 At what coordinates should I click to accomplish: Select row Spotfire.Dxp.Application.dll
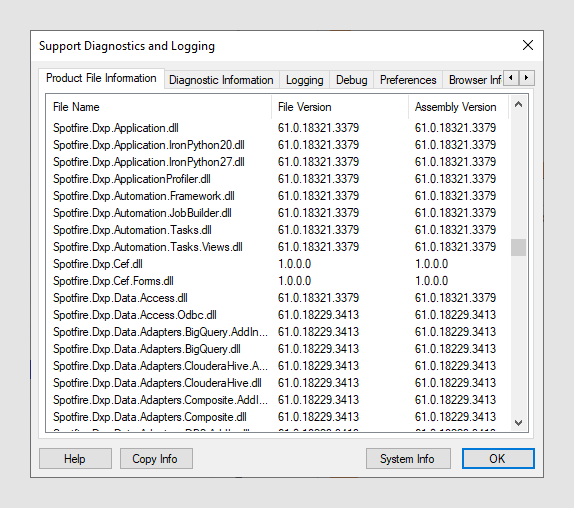(277, 128)
